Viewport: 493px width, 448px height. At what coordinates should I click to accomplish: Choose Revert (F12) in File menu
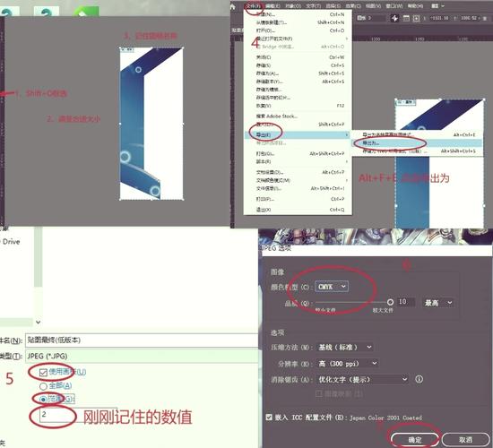[x=298, y=106]
